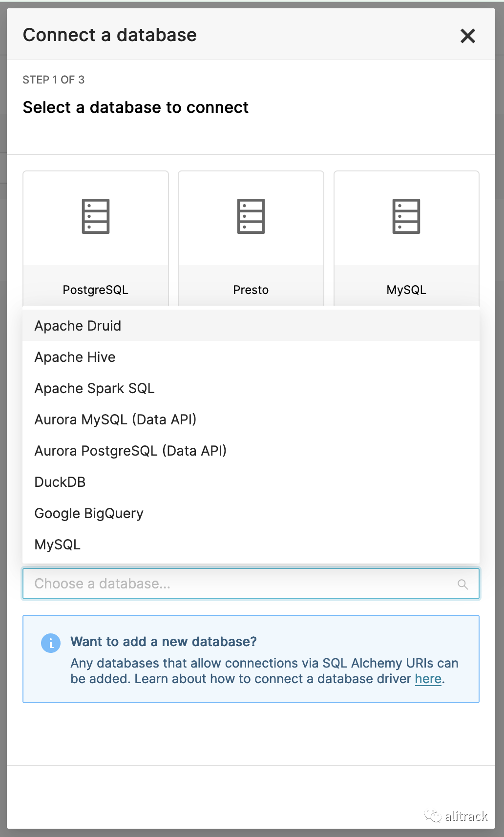Select MySQL in the dropdown list
The height and width of the screenshot is (837, 504).
point(58,544)
